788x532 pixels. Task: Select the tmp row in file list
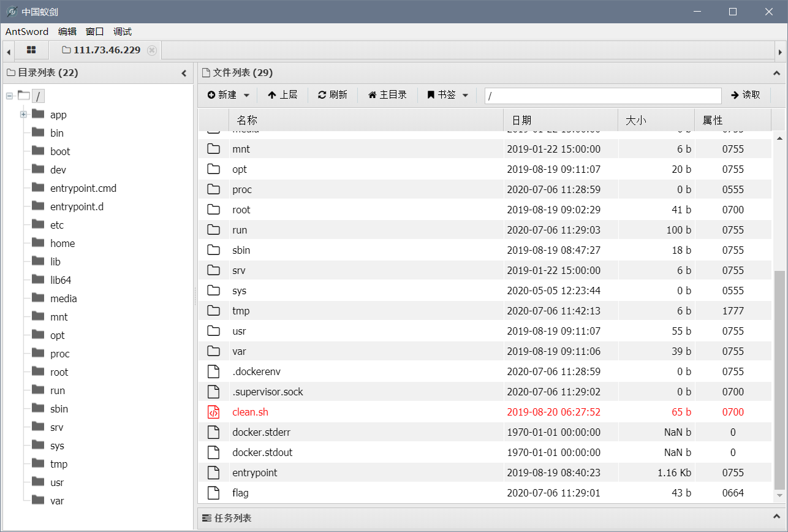click(485, 311)
